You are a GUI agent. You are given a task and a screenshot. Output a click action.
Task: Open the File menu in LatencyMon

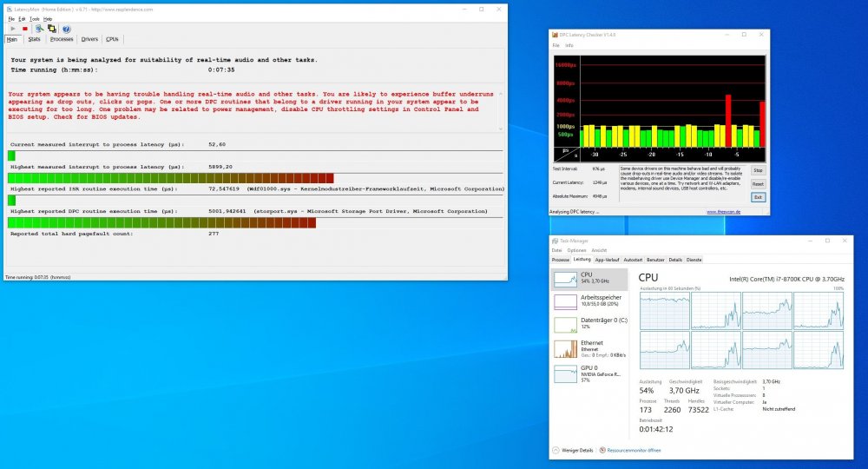tap(11, 19)
